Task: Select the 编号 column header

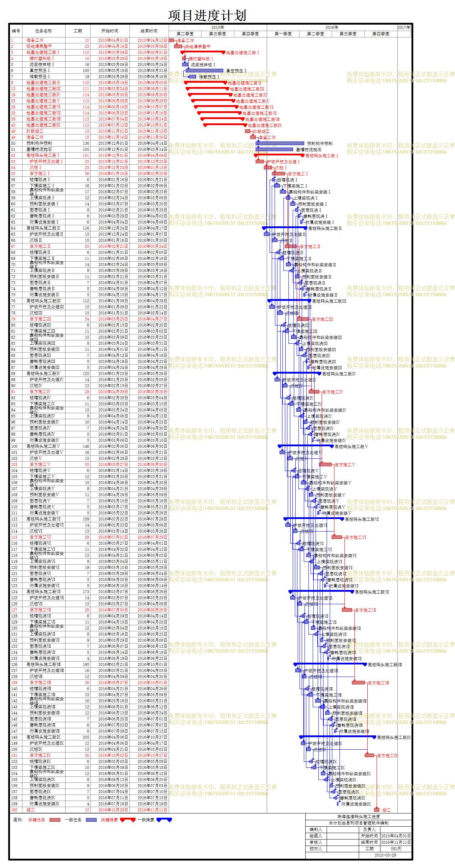Action: coord(16,31)
